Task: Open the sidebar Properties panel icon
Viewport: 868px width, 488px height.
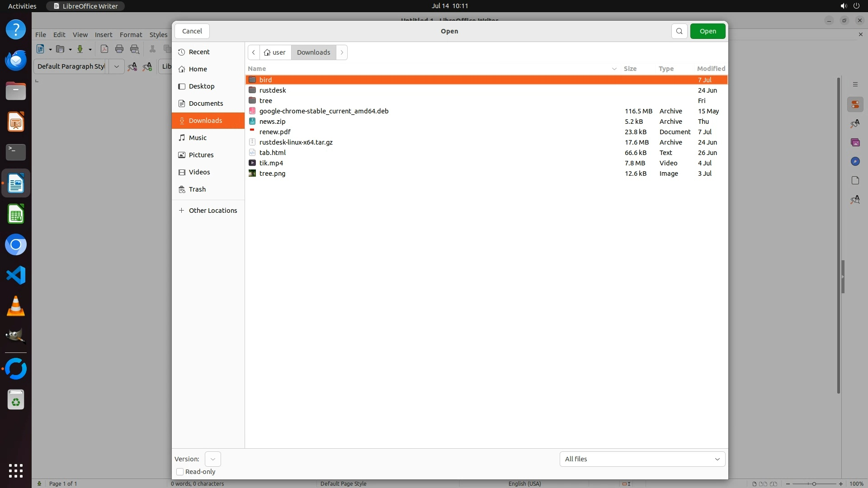Action: (855, 105)
